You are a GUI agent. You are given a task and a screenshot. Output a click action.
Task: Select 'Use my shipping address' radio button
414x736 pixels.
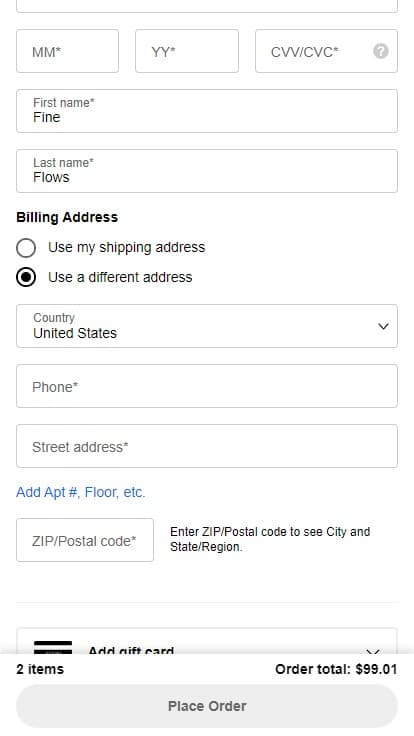pos(26,248)
